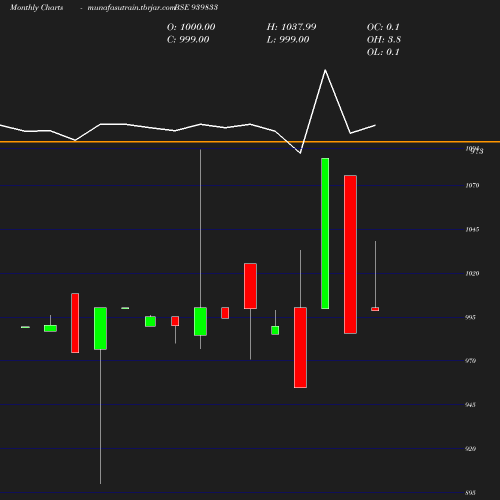Click the open value 'O: 1000.00'
This screenshot has height=500, width=500.
[x=191, y=27]
